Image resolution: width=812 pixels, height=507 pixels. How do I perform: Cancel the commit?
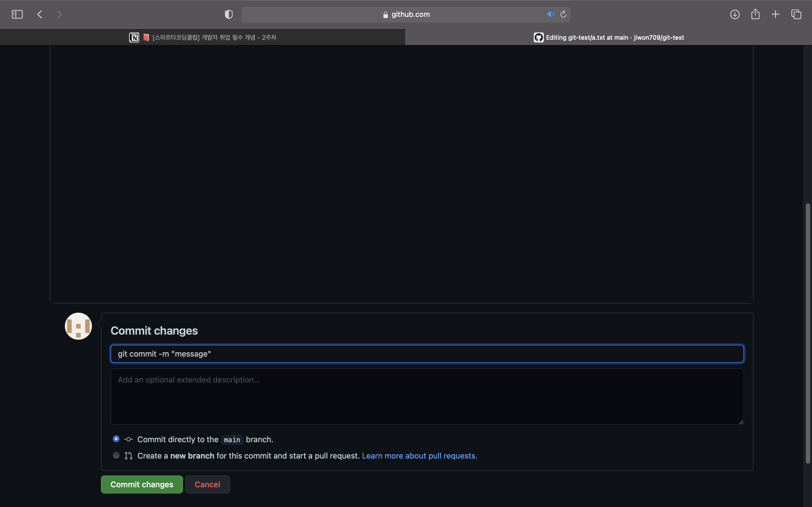207,484
